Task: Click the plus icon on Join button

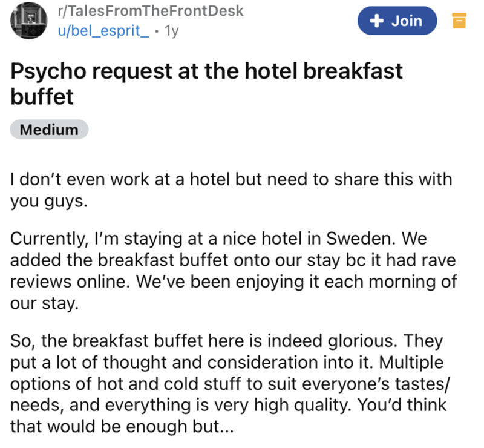Action: (378, 21)
